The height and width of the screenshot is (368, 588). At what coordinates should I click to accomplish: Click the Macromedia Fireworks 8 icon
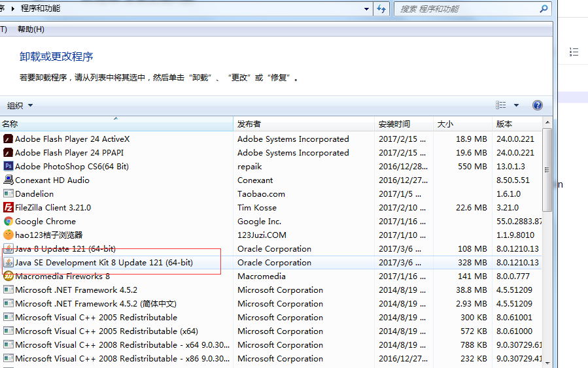[x=9, y=276]
